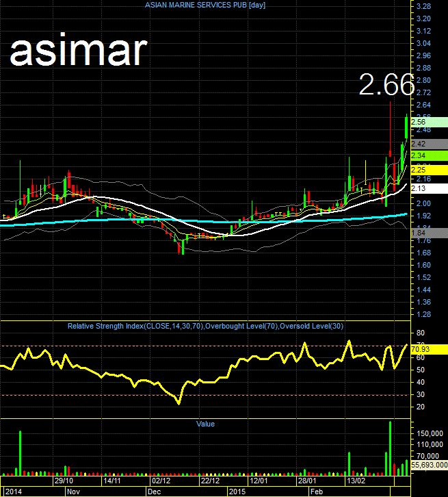Click the 22/12 date marker
The height and width of the screenshot is (497, 448).
pos(210,481)
